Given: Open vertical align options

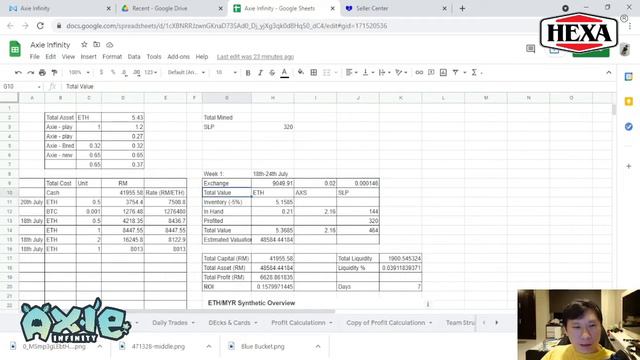Looking at the screenshot, I should 368,73.
